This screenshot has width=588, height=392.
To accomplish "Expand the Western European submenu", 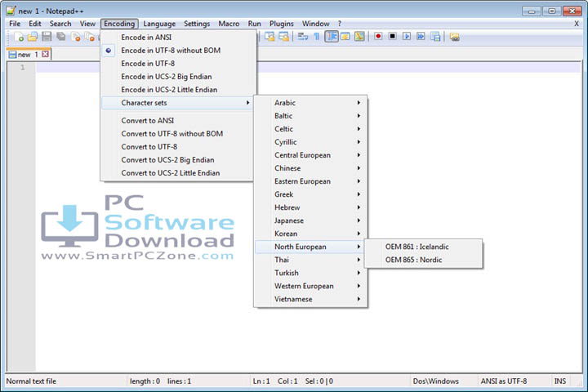I will click(310, 286).
